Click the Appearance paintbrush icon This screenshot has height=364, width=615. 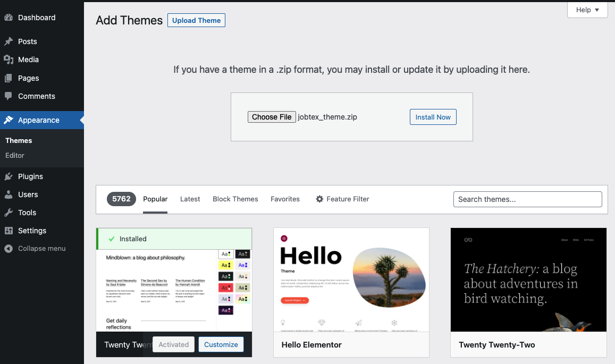click(8, 120)
